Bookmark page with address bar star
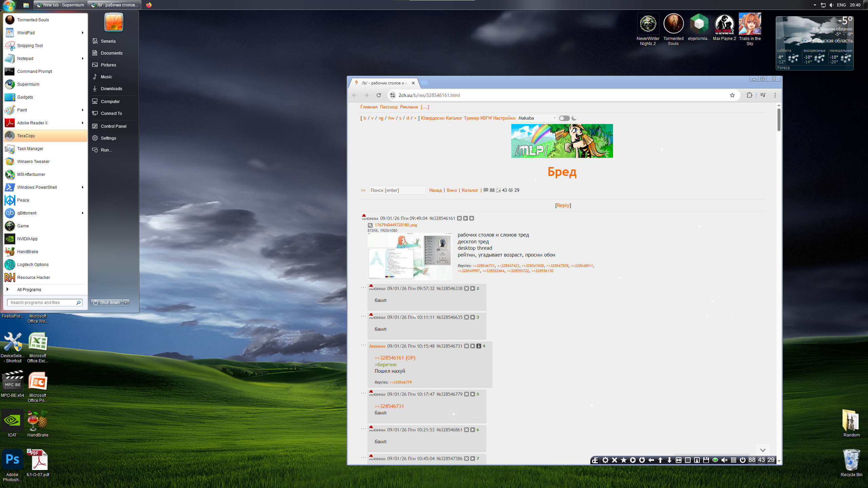The image size is (868, 488). (732, 95)
